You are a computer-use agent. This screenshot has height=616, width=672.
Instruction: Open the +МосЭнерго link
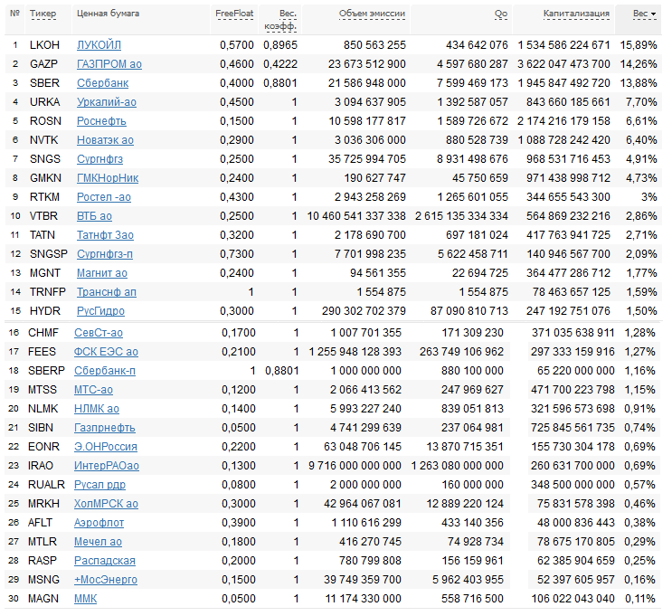[106, 580]
